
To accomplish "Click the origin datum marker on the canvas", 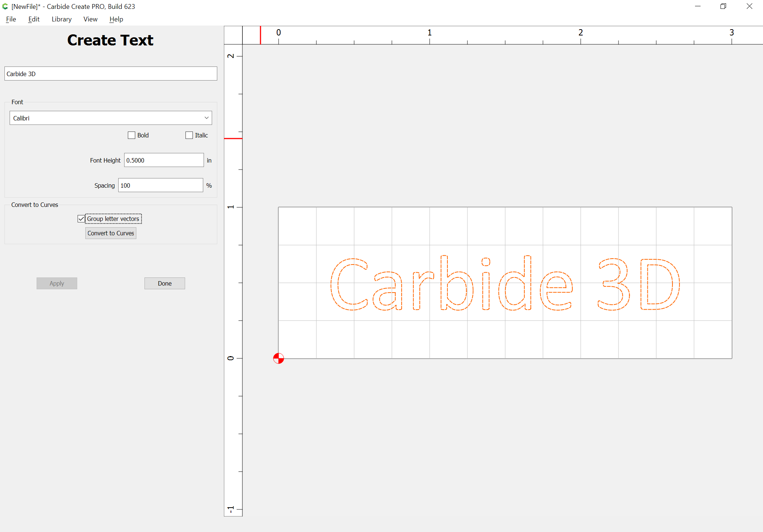I will 278,358.
